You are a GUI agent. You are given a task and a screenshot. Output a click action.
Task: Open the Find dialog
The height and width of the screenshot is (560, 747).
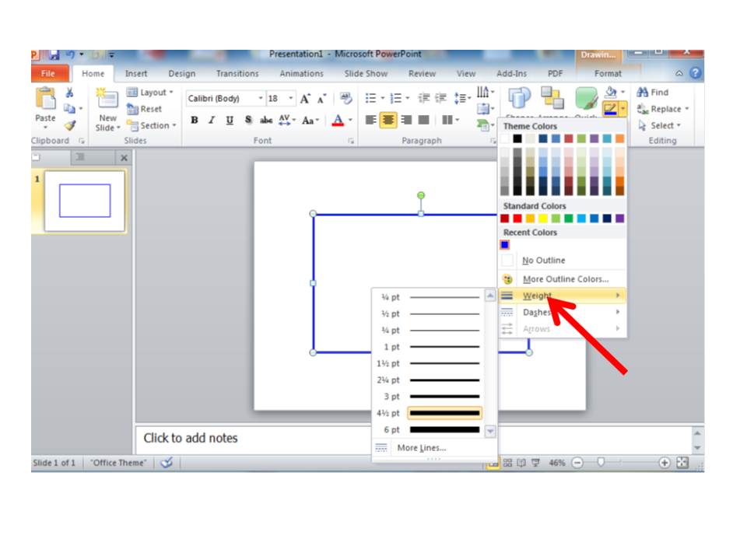(661, 92)
